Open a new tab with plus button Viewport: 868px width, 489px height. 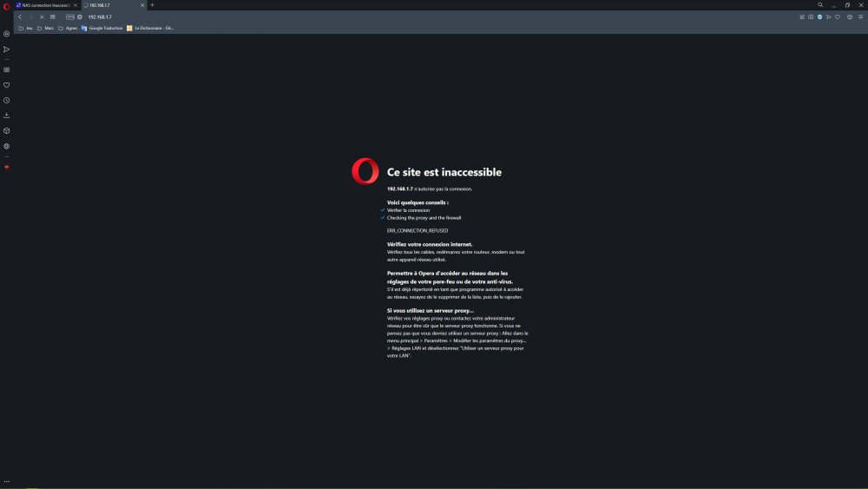[x=152, y=5]
